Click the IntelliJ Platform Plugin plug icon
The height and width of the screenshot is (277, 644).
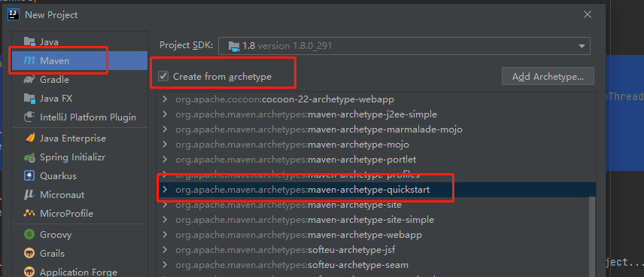pyautogui.click(x=29, y=117)
